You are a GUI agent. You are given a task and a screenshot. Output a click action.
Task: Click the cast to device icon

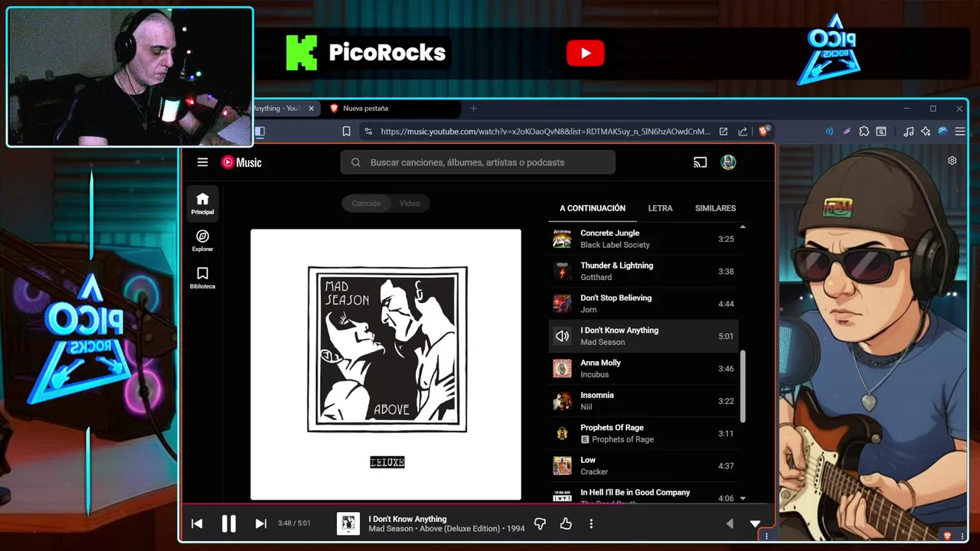(x=700, y=162)
